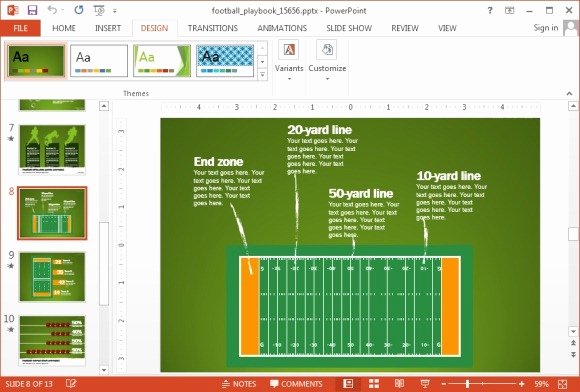The height and width of the screenshot is (392, 580).
Task: Click the Undo arrow icon
Action: point(52,10)
